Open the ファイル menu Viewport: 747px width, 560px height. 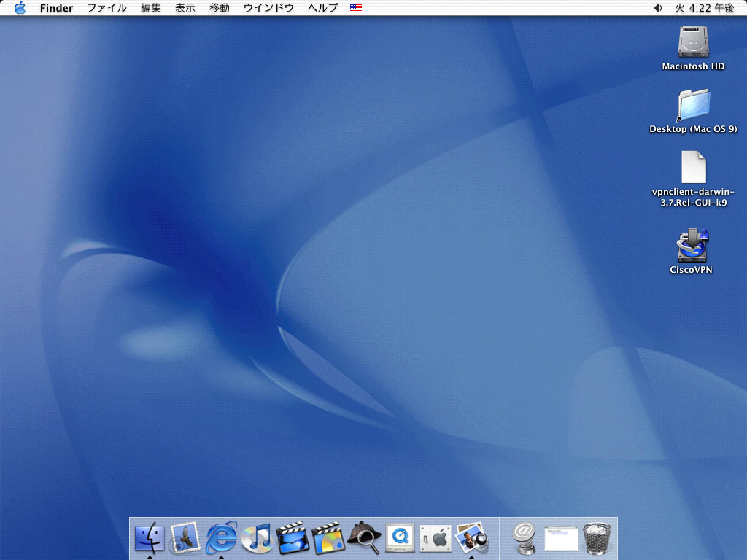pos(107,8)
